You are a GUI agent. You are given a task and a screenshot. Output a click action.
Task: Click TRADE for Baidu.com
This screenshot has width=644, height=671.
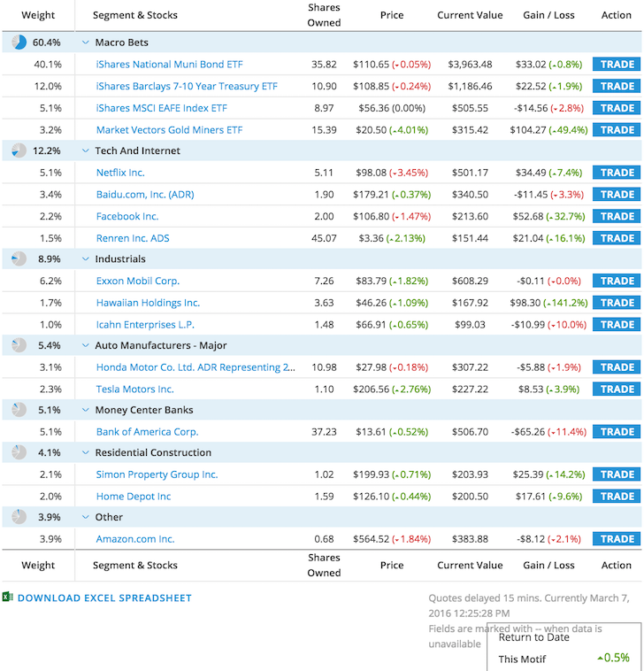(x=617, y=194)
